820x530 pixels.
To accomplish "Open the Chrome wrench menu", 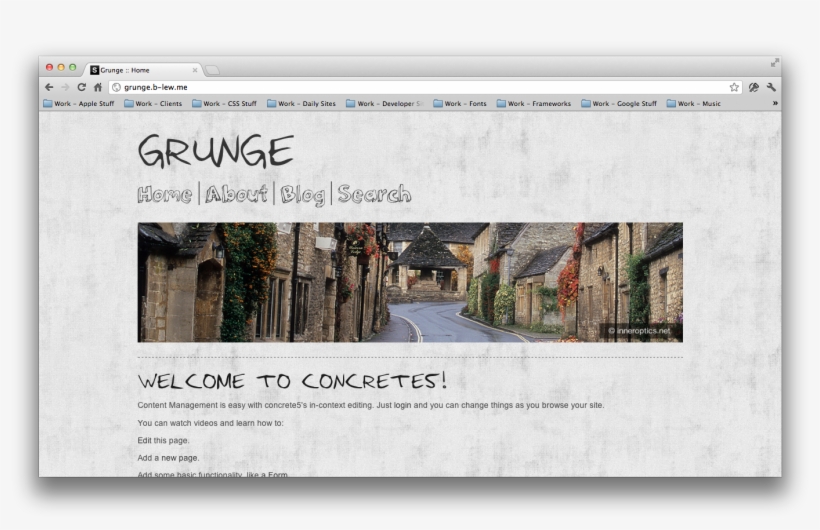I will (x=771, y=87).
